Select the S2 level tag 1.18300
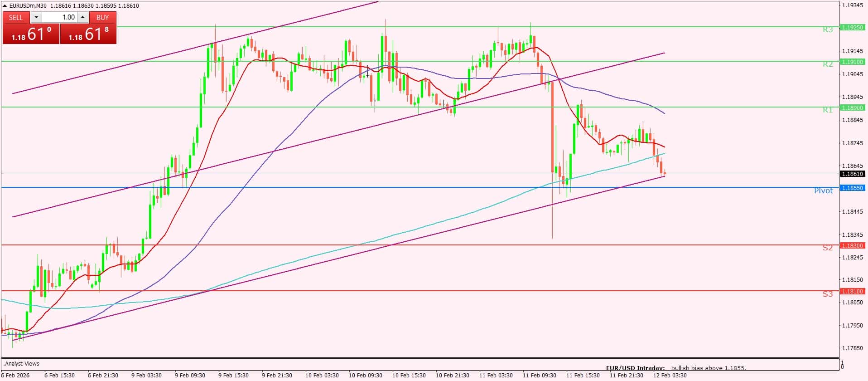Image resolution: width=868 pixels, height=381 pixels. [852, 245]
